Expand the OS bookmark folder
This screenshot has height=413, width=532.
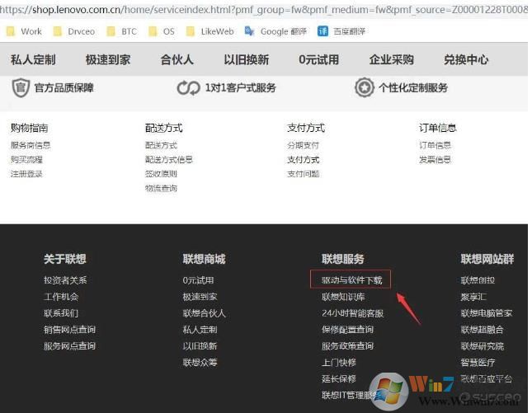click(161, 31)
